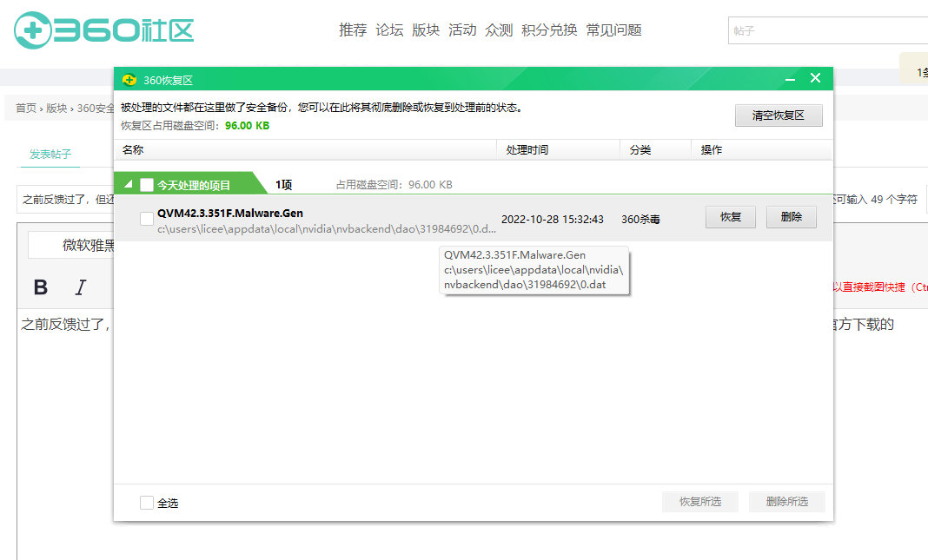Viewport: 928px width, 560px height.
Task: Select the QVM42.3.351F.Malware.Gen file name
Action: (x=230, y=214)
